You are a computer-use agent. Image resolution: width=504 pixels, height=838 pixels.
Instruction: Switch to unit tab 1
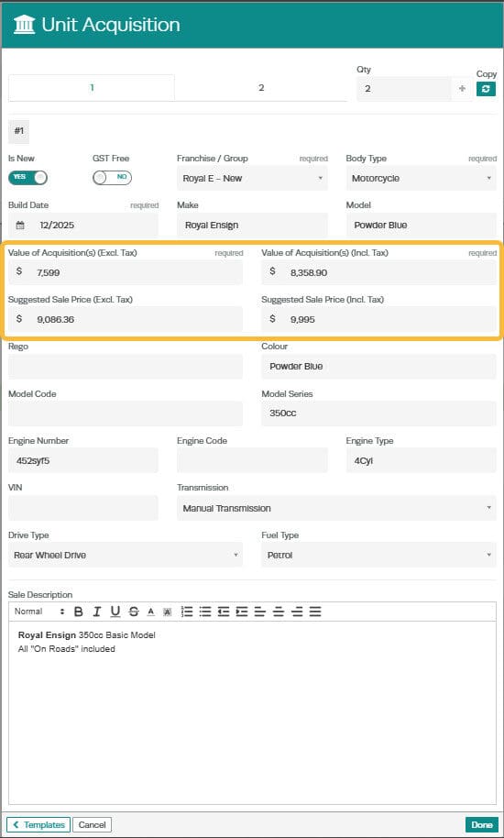[x=92, y=88]
